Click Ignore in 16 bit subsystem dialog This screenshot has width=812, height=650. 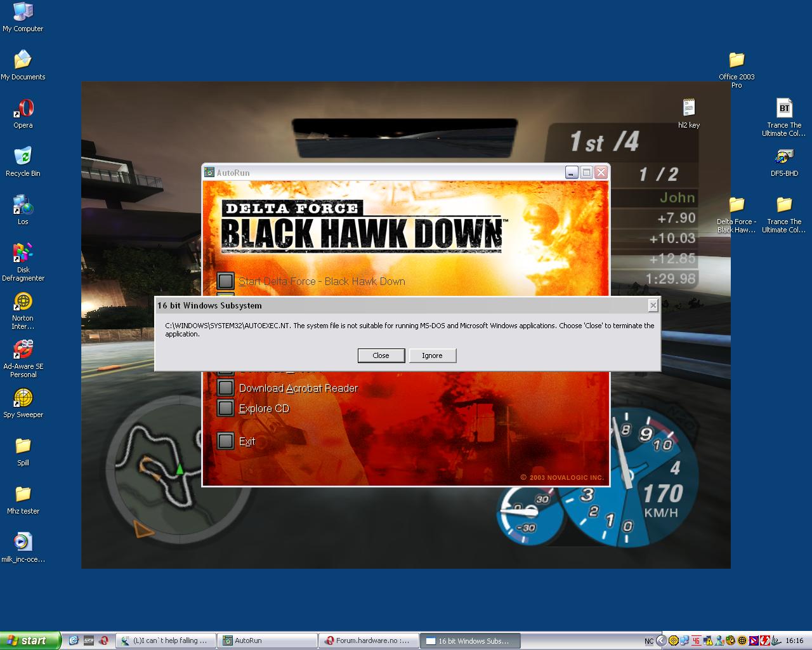432,355
